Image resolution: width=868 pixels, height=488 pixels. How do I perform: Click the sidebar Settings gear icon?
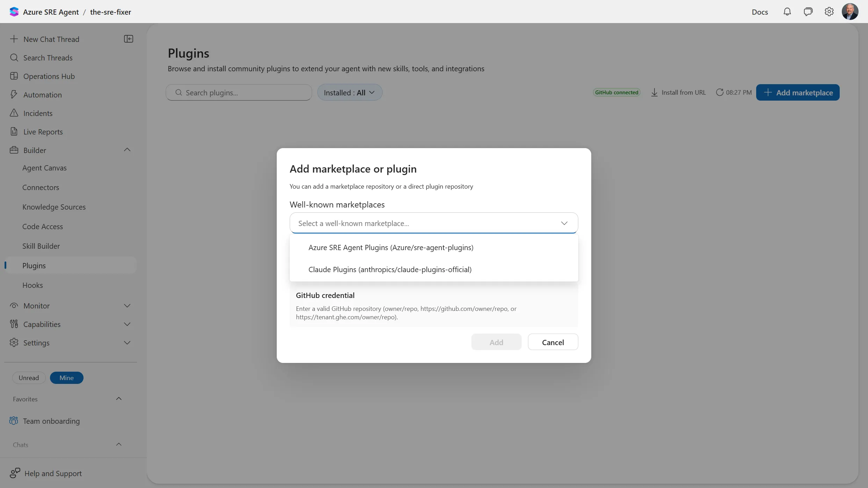coord(14,343)
